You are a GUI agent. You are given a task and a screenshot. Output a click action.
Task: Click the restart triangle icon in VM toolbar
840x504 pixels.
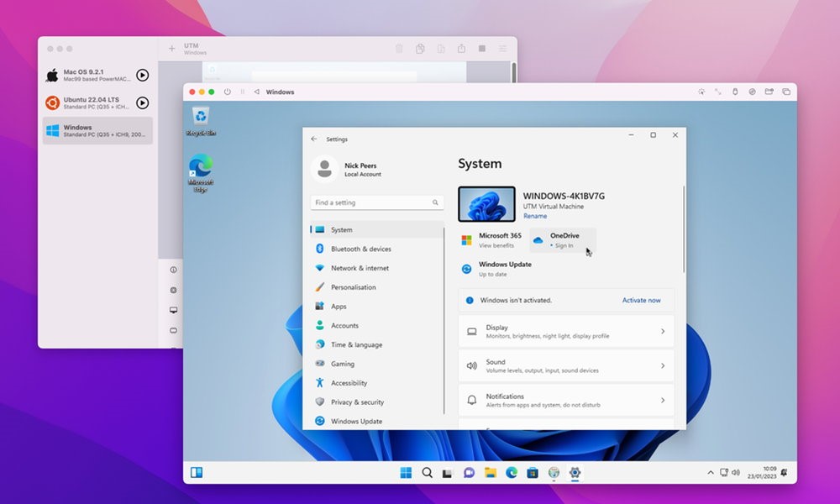(x=256, y=92)
